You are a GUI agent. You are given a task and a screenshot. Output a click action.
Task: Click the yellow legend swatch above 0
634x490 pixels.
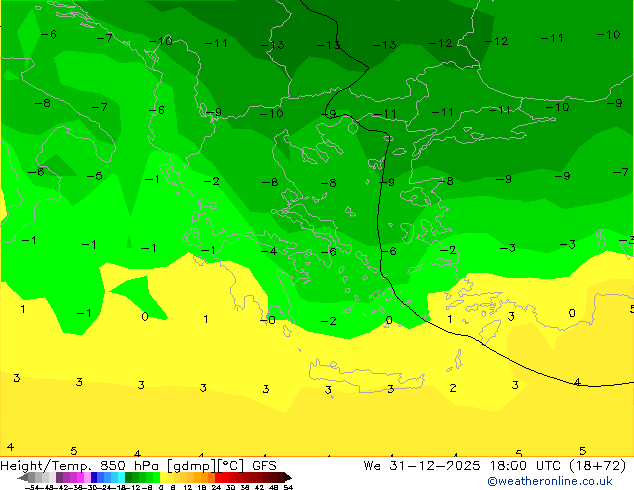163,477
